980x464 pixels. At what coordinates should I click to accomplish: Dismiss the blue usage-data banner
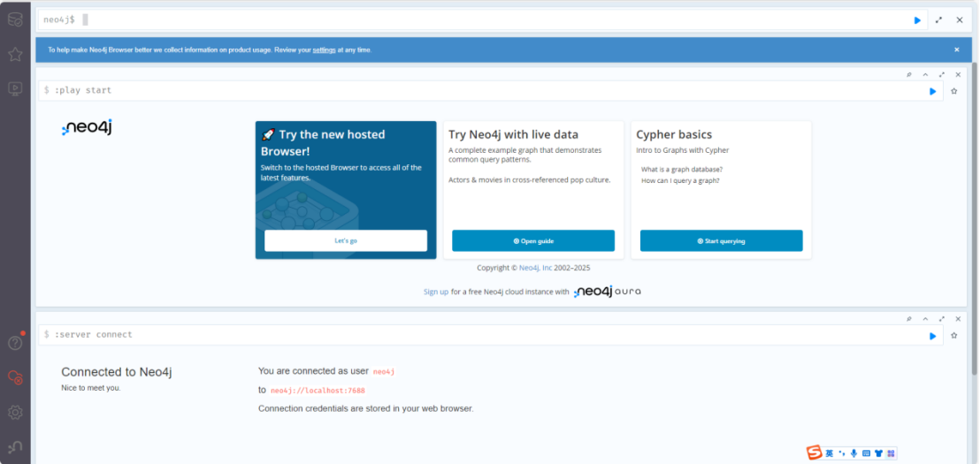956,49
